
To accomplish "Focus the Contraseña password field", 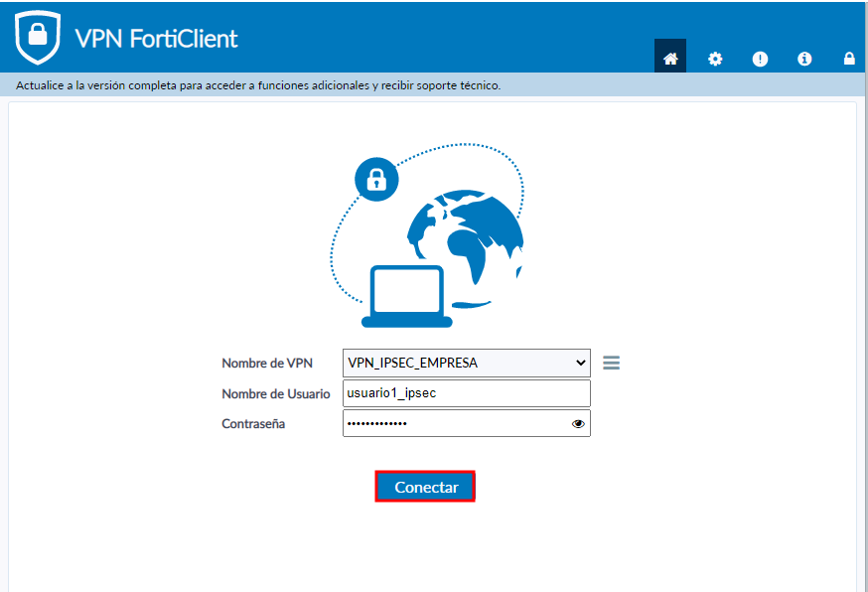I will pyautogui.click(x=455, y=424).
